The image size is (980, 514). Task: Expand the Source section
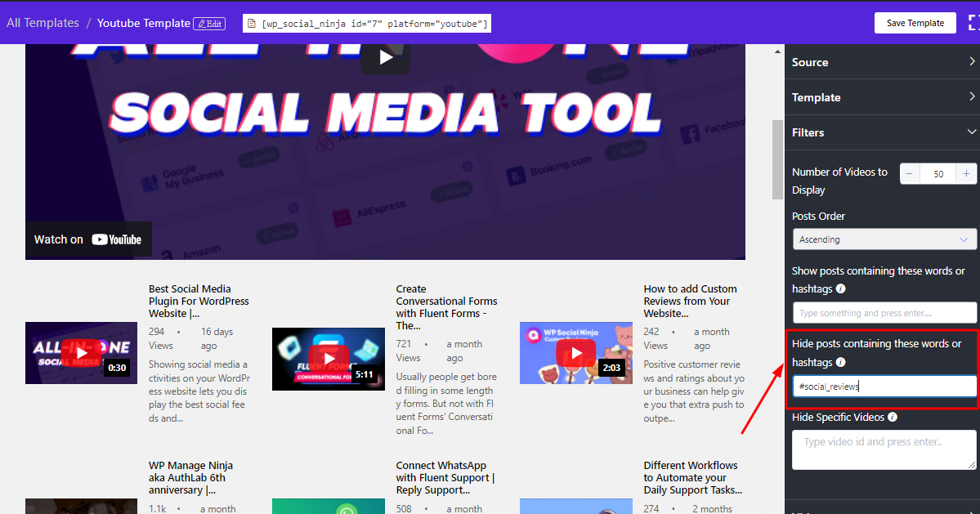pyautogui.click(x=883, y=62)
